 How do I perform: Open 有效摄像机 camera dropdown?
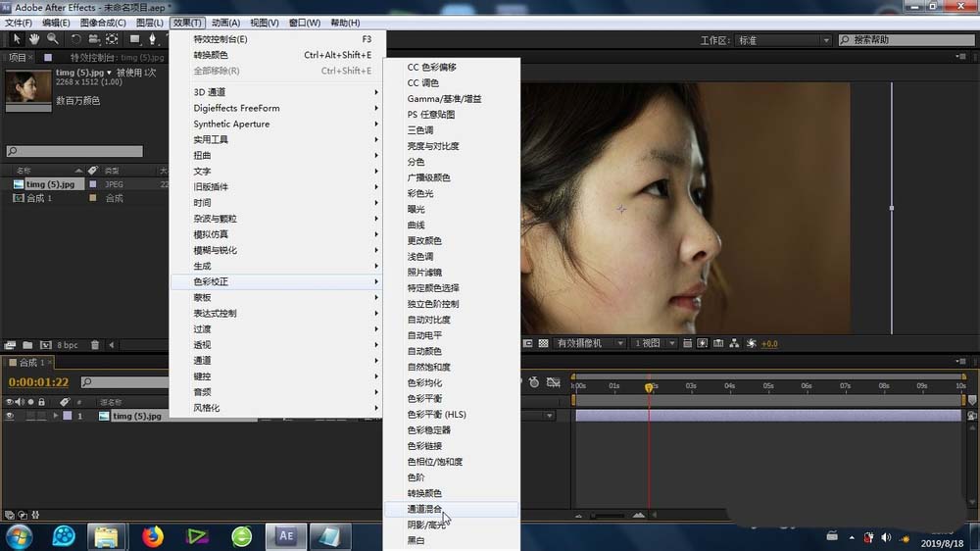[589, 343]
